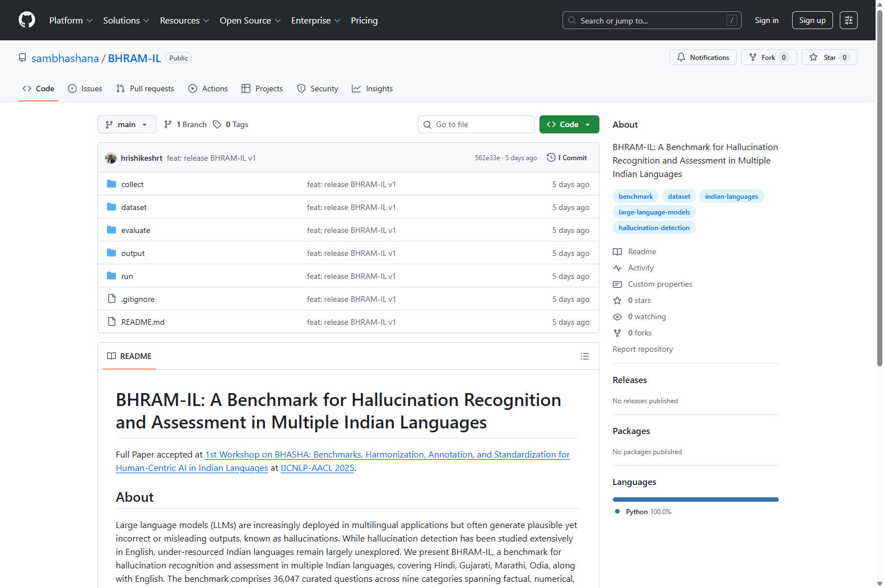Select the benchmark topic tag

(636, 197)
